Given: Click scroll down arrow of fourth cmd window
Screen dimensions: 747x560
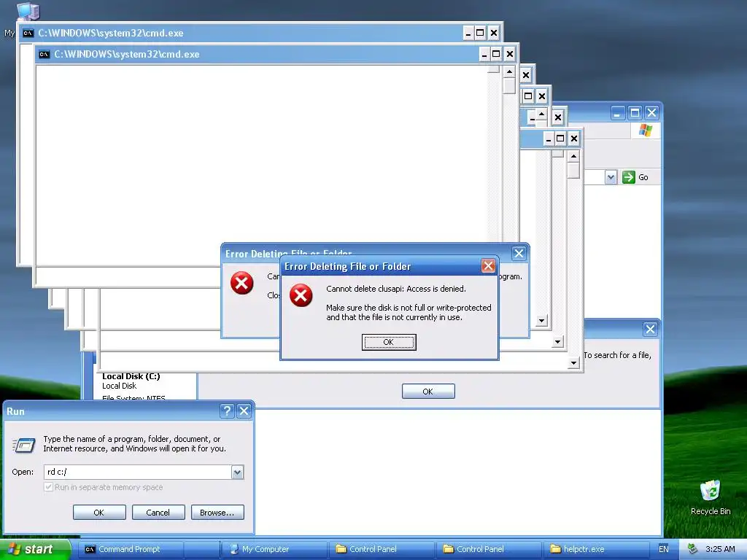Looking at the screenshot, I should tap(541, 321).
